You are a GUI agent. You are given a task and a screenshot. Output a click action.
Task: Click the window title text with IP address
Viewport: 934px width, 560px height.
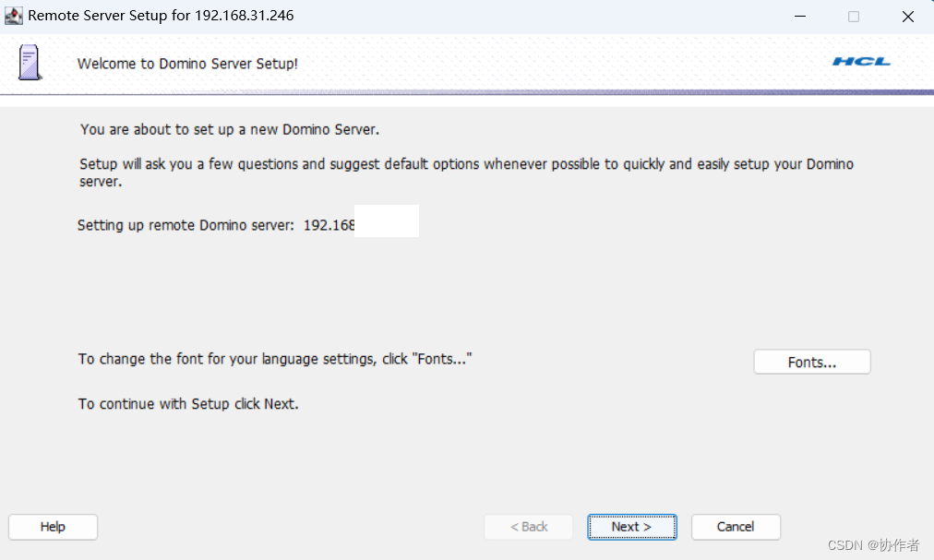(161, 16)
